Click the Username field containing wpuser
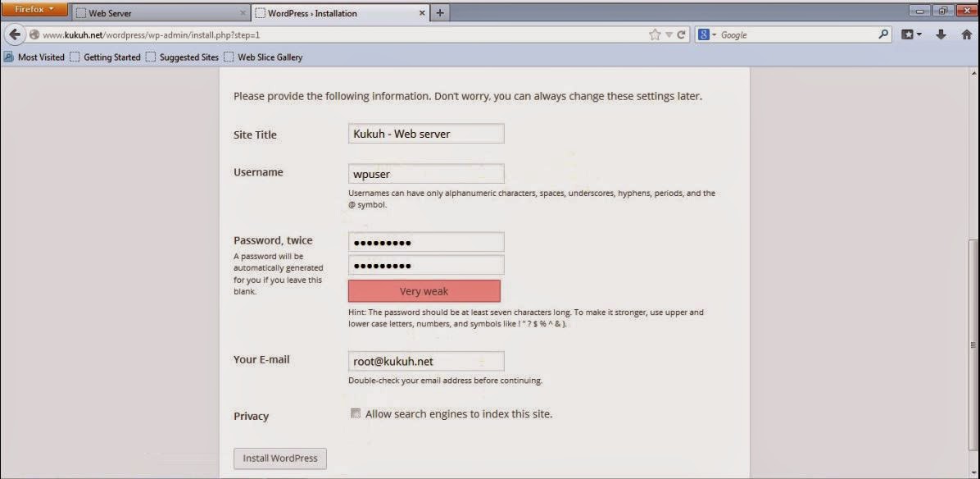Viewport: 980px width, 479px height. (426, 174)
